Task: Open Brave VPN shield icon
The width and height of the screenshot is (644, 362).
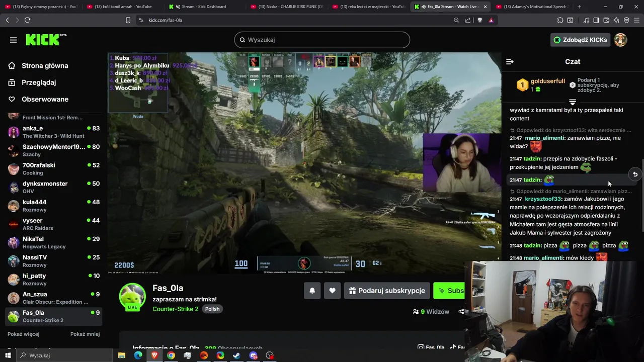Action: pyautogui.click(x=626, y=20)
